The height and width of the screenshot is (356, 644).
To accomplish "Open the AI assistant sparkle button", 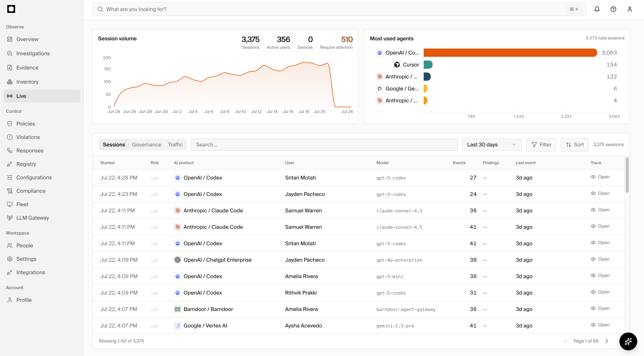I will [628, 341].
